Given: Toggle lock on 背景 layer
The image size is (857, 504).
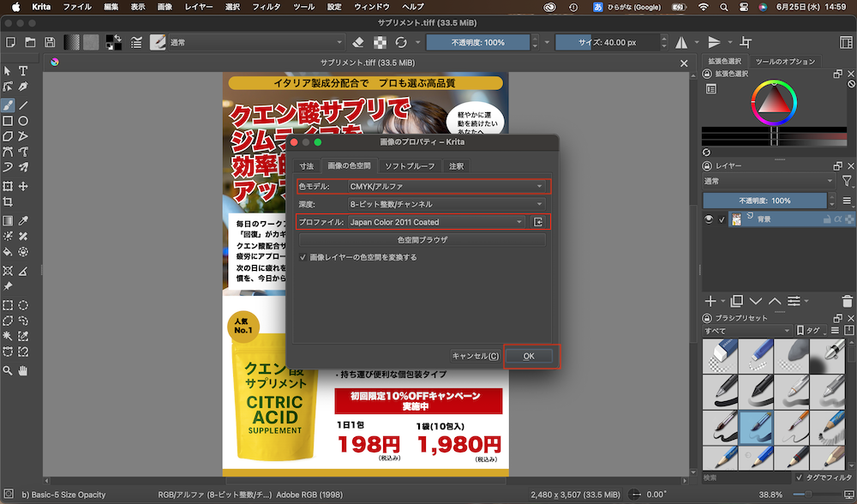Looking at the screenshot, I should pos(828,219).
